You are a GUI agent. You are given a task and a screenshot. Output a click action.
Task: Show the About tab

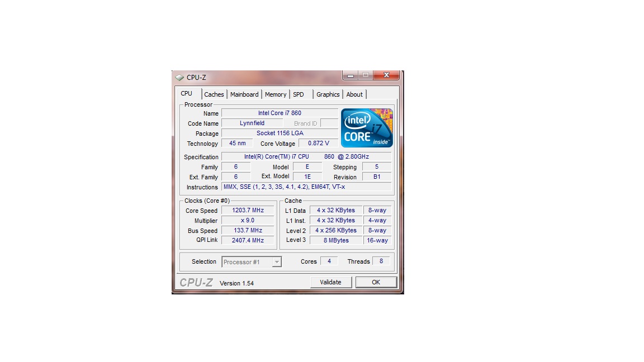point(354,94)
